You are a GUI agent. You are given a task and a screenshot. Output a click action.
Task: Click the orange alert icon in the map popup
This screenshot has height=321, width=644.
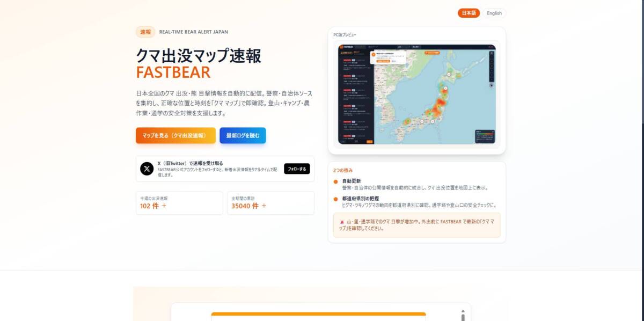[374, 54]
